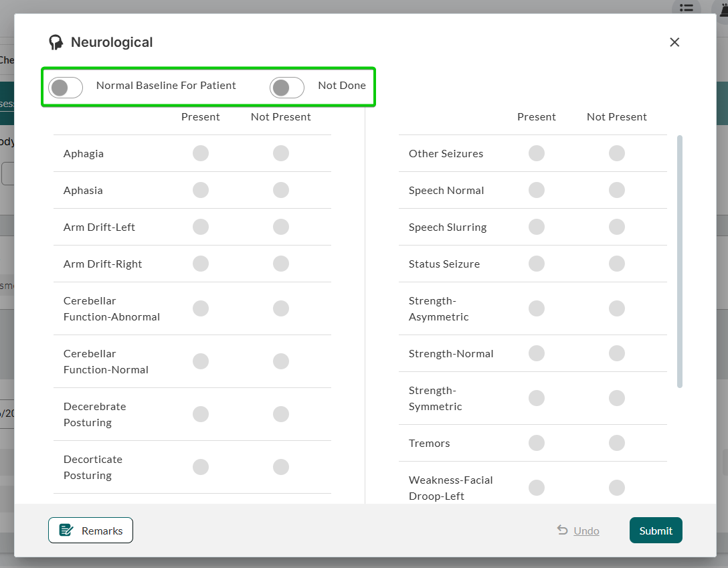Click the list icon behind the dialog

686,7
